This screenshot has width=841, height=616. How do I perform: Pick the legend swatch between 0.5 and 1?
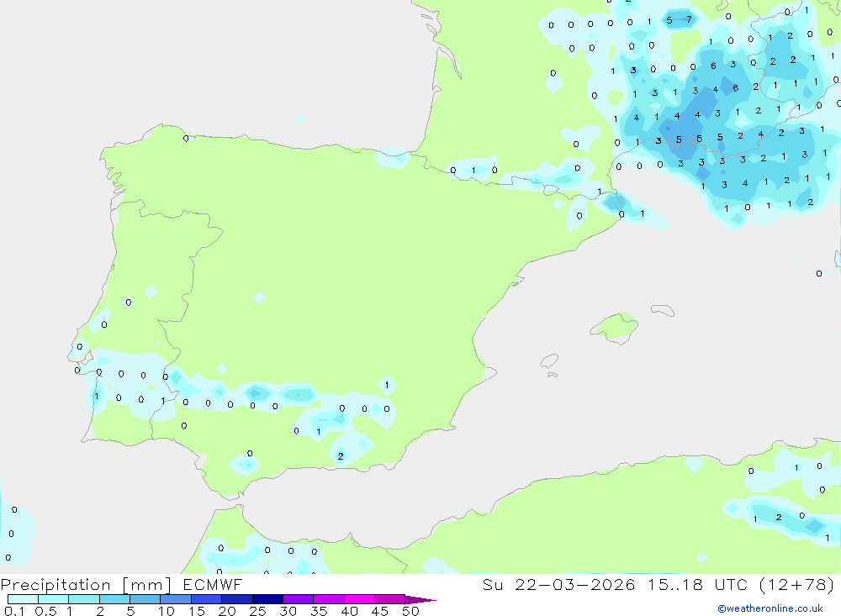coord(53,599)
